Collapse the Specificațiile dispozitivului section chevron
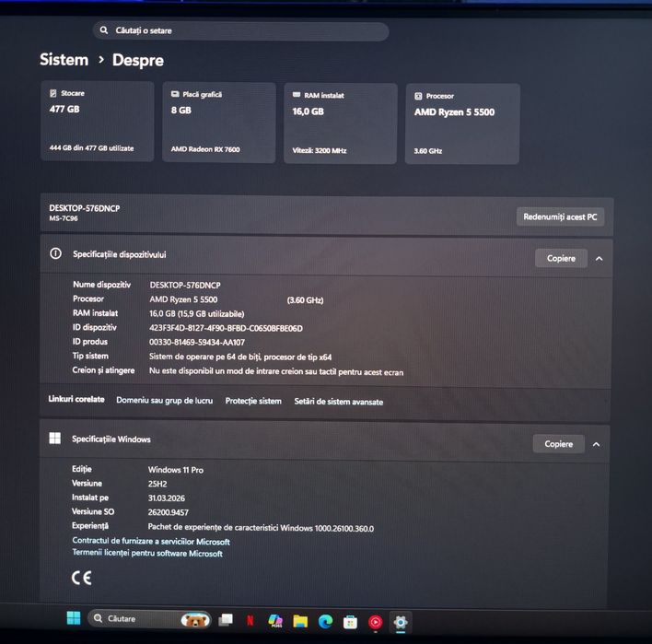The height and width of the screenshot is (644, 652). click(x=600, y=259)
